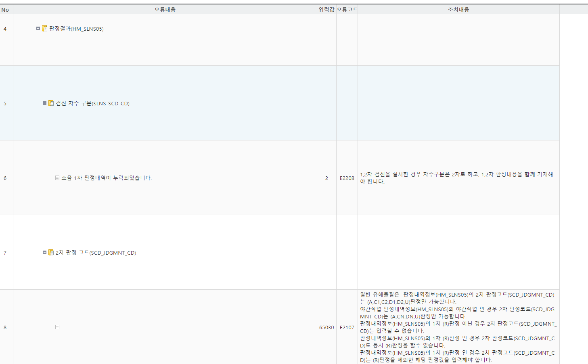
Task: Click the folder icon beside 검진 차수 구분
Action: (51, 103)
